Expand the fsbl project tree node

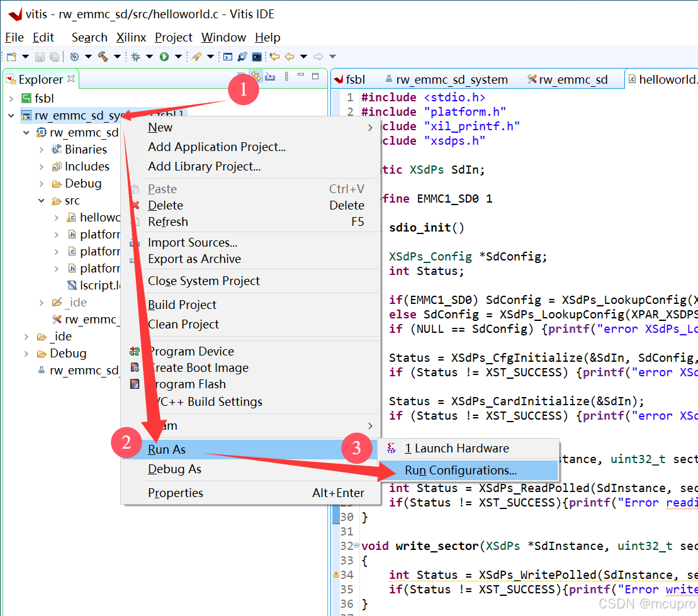coord(11,98)
